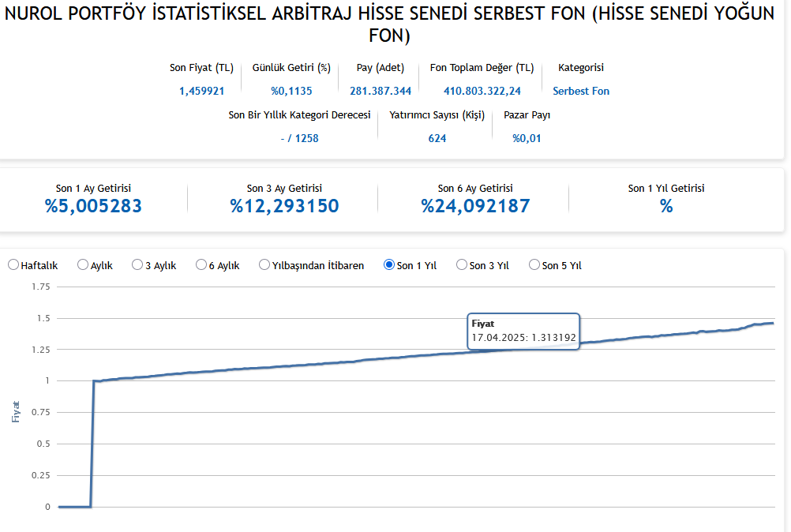Viewport: 791px width, 532px height.
Task: Click the Günlük Getiri value %0,1135
Action: click(x=291, y=91)
